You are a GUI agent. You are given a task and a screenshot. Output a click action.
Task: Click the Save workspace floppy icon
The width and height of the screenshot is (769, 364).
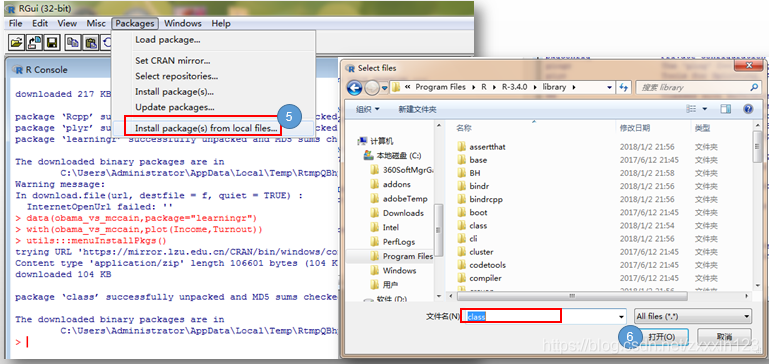coord(52,43)
